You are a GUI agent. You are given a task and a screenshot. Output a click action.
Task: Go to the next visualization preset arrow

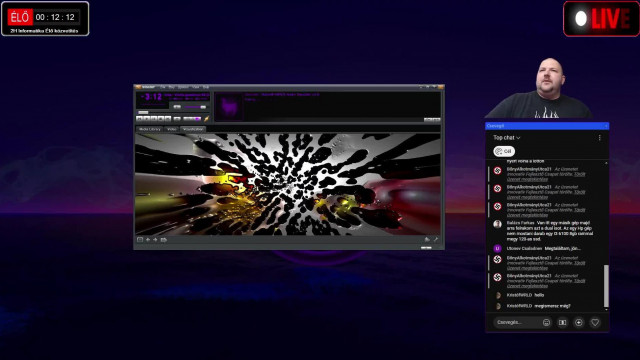pyautogui.click(x=155, y=240)
